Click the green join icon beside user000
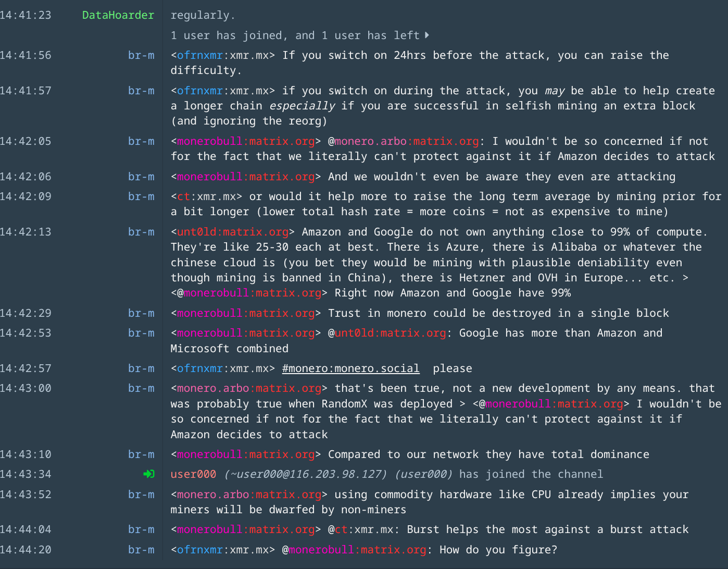This screenshot has height=569, width=728. [x=149, y=474]
